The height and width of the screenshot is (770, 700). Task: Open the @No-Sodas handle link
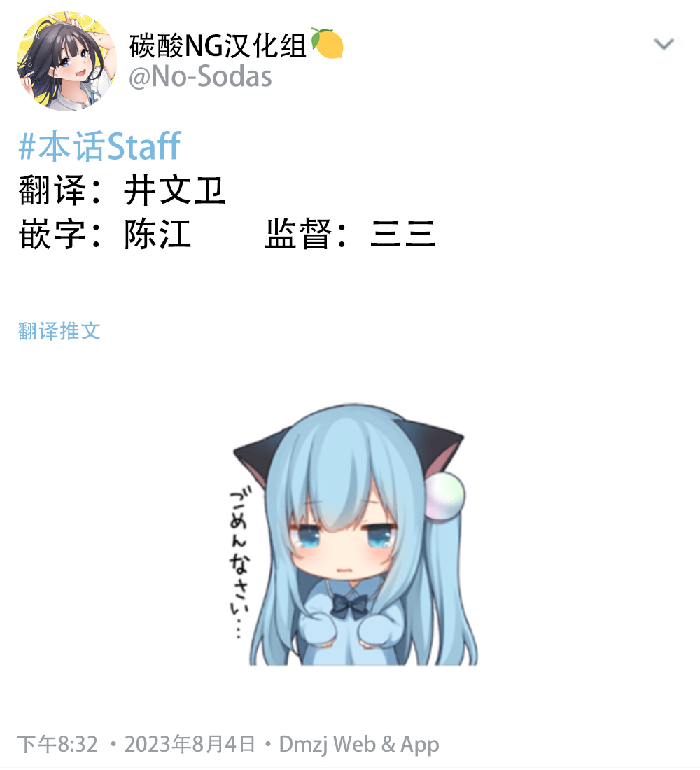(x=200, y=77)
